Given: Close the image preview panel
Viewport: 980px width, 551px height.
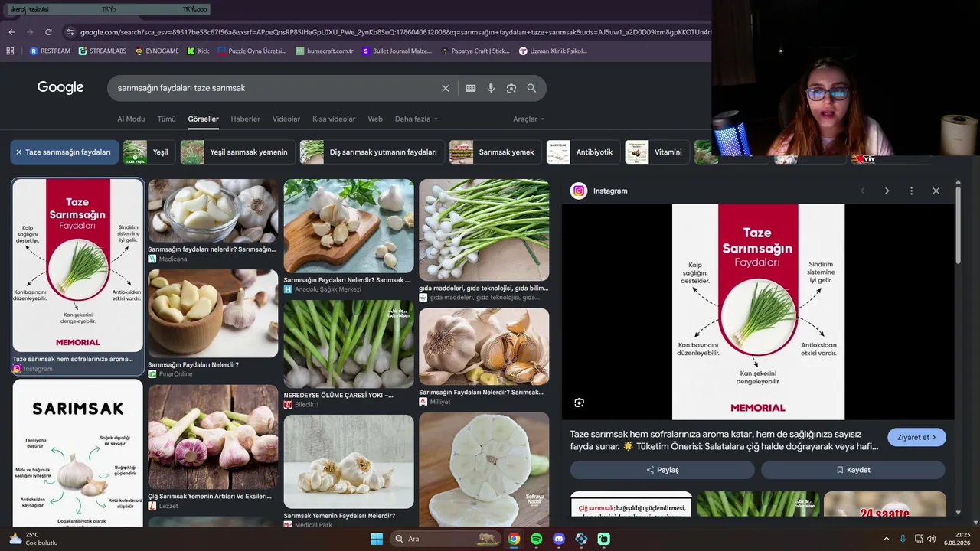Looking at the screenshot, I should [x=936, y=191].
